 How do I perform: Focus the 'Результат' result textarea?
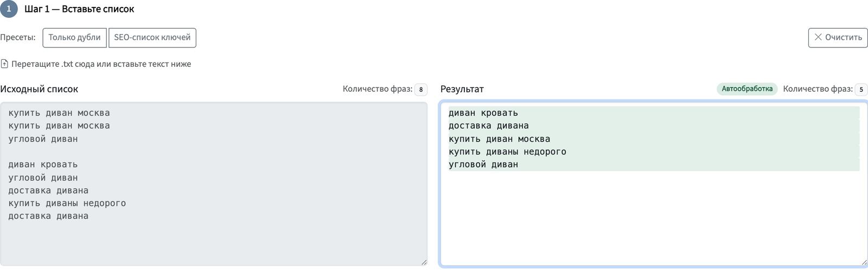tap(654, 184)
